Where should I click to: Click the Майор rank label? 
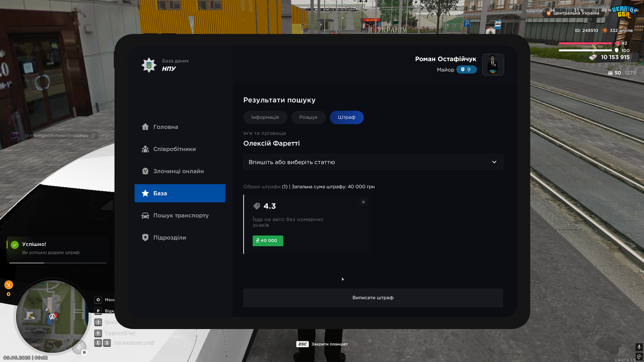(x=445, y=70)
